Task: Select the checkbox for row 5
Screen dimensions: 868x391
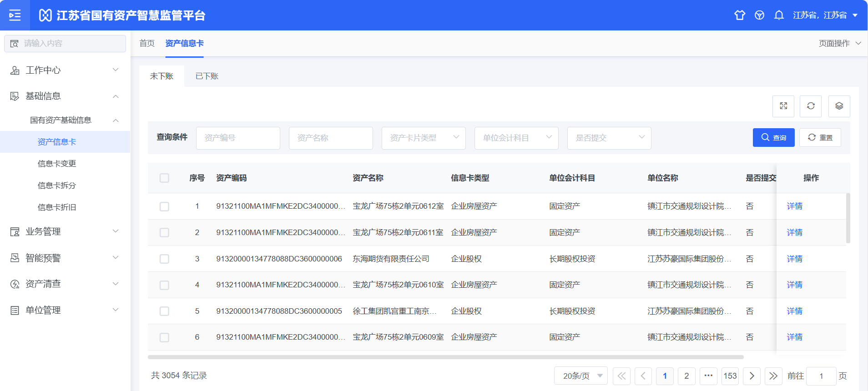Action: (164, 311)
